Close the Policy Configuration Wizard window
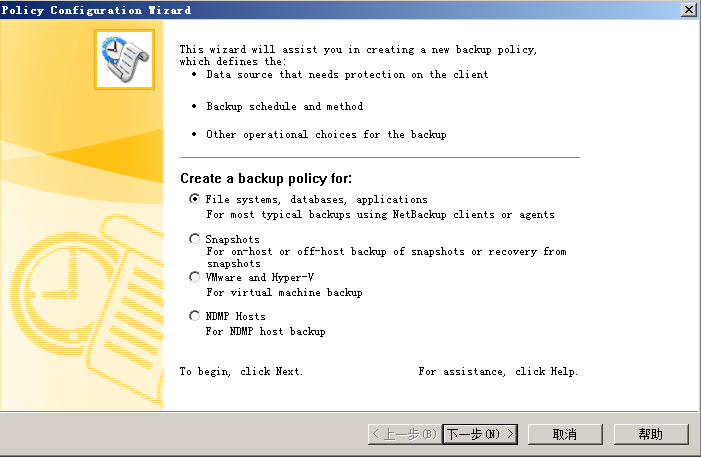701x458 pixels. click(x=688, y=9)
